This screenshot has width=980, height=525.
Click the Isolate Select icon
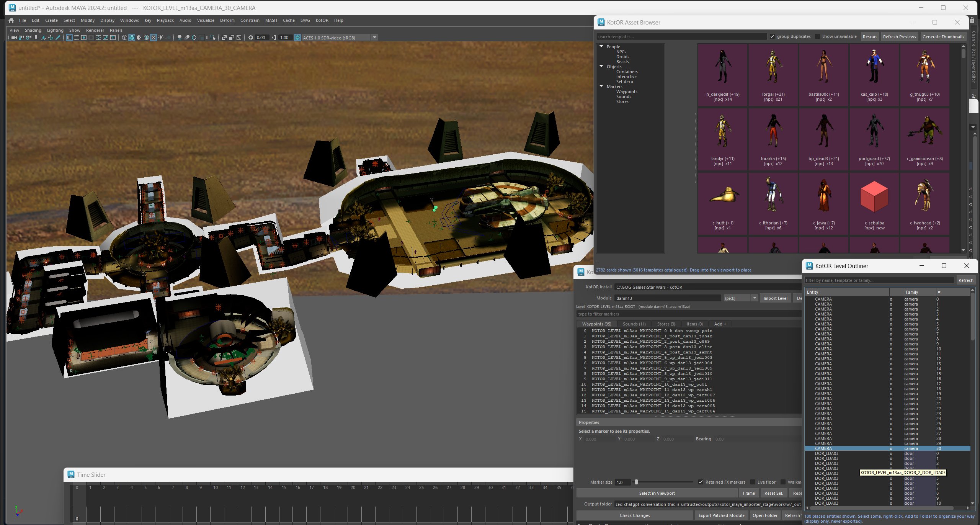(212, 38)
